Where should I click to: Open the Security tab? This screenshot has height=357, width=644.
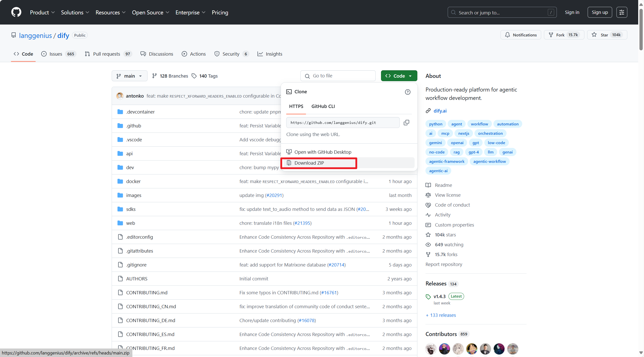[x=232, y=54]
